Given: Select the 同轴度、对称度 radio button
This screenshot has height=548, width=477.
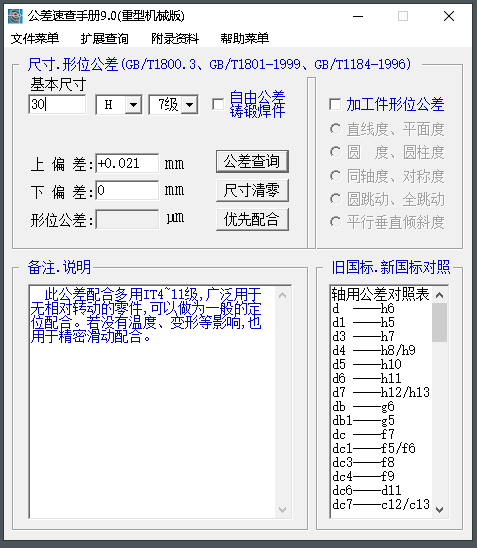Looking at the screenshot, I should (x=335, y=176).
